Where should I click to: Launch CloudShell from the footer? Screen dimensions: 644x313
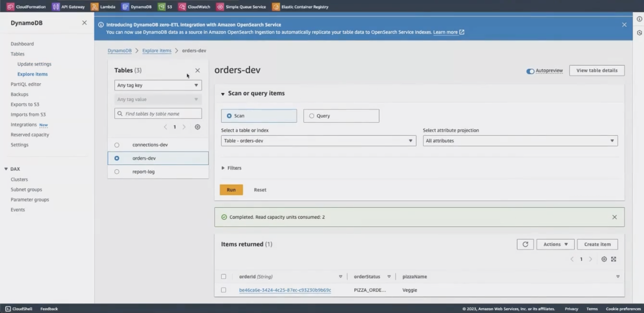[19, 309]
